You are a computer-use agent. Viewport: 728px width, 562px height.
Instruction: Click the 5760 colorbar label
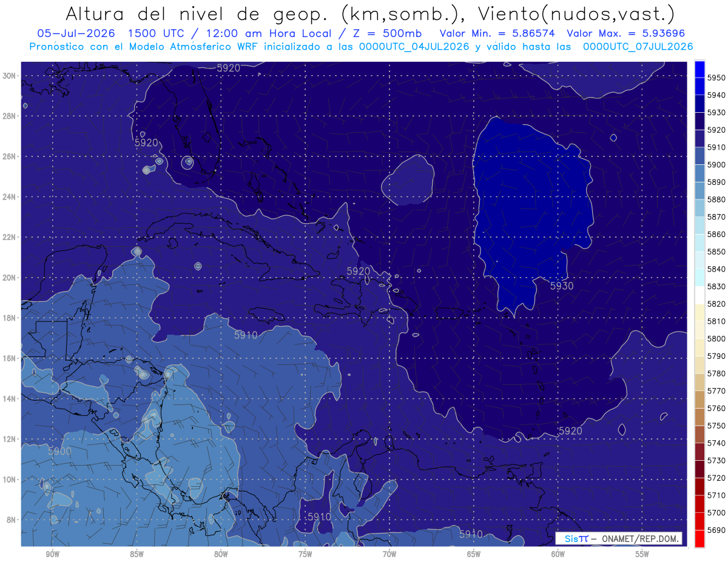717,409
